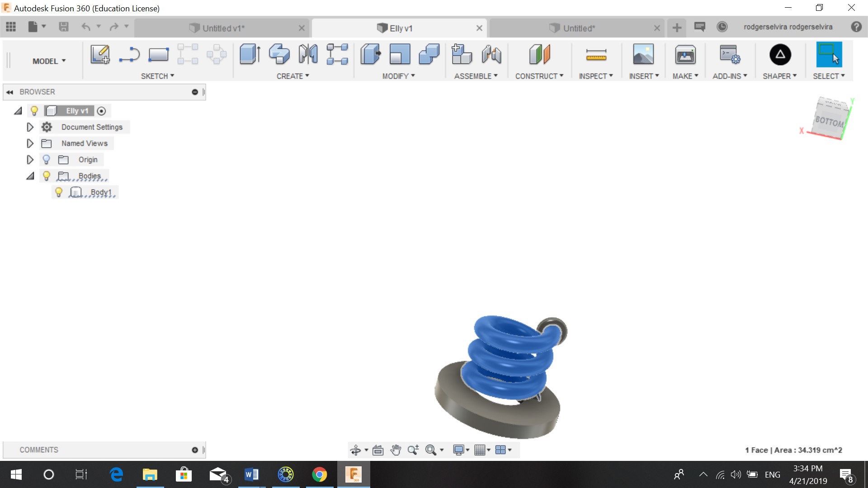868x488 pixels.
Task: Open the user account rodgerselvira menu
Action: point(788,27)
